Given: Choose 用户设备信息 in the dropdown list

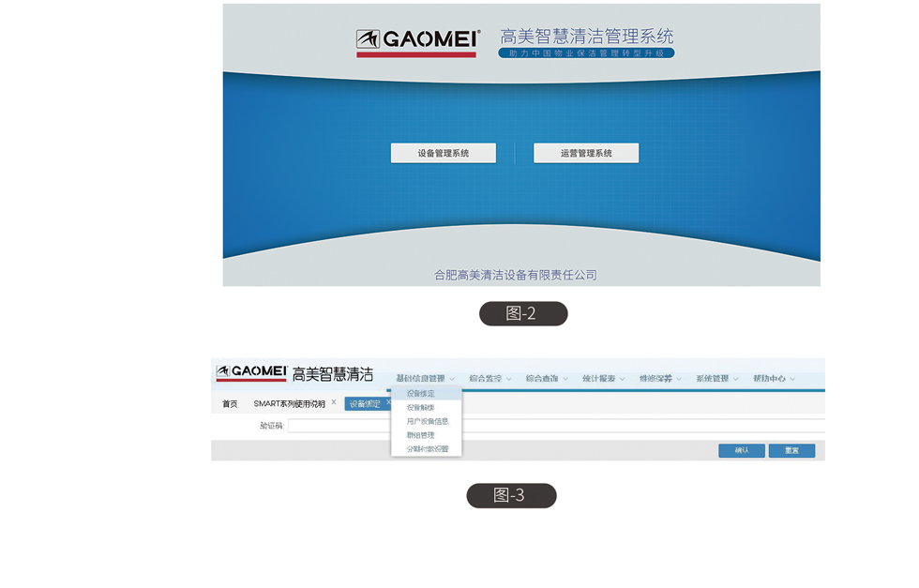Looking at the screenshot, I should [x=428, y=422].
